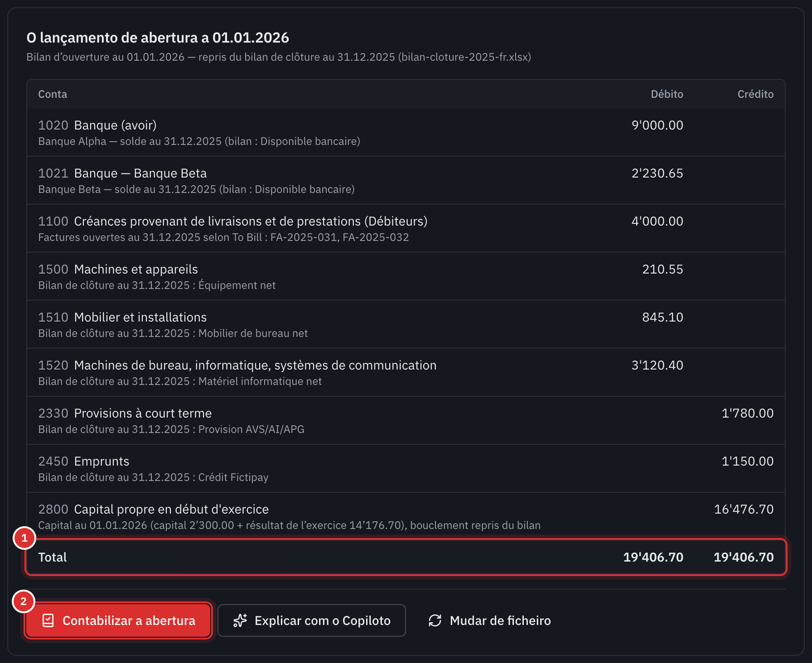Click the Conta column header

(53, 94)
